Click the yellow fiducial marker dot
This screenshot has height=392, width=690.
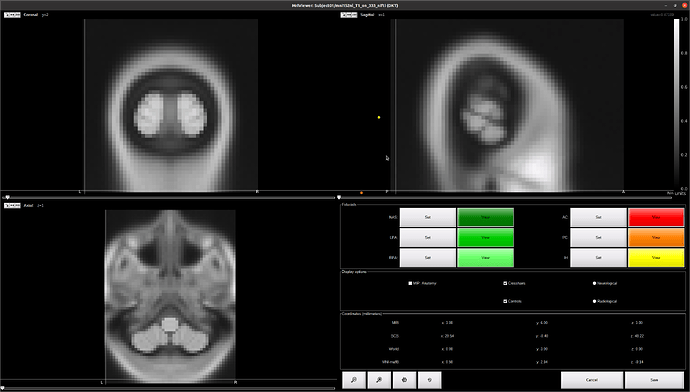(x=379, y=117)
